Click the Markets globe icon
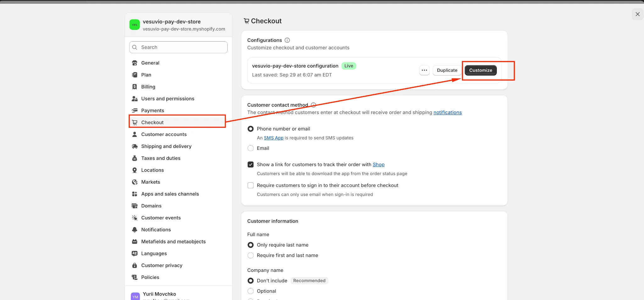 (x=135, y=182)
